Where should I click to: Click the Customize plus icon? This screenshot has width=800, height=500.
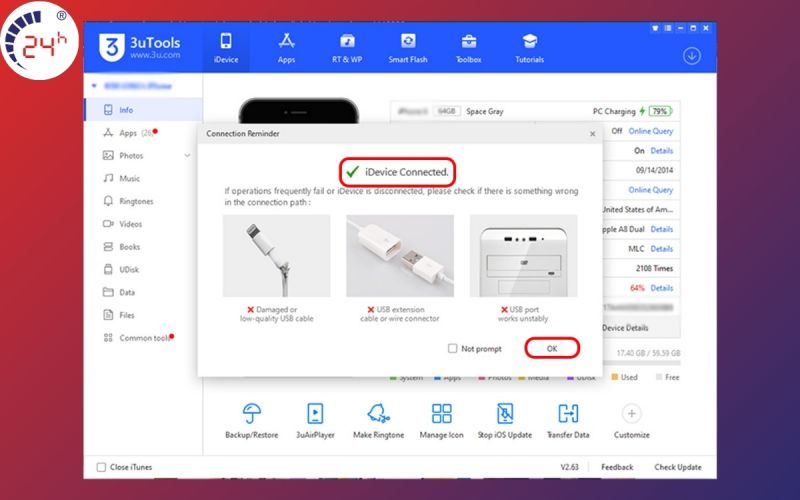click(x=632, y=413)
